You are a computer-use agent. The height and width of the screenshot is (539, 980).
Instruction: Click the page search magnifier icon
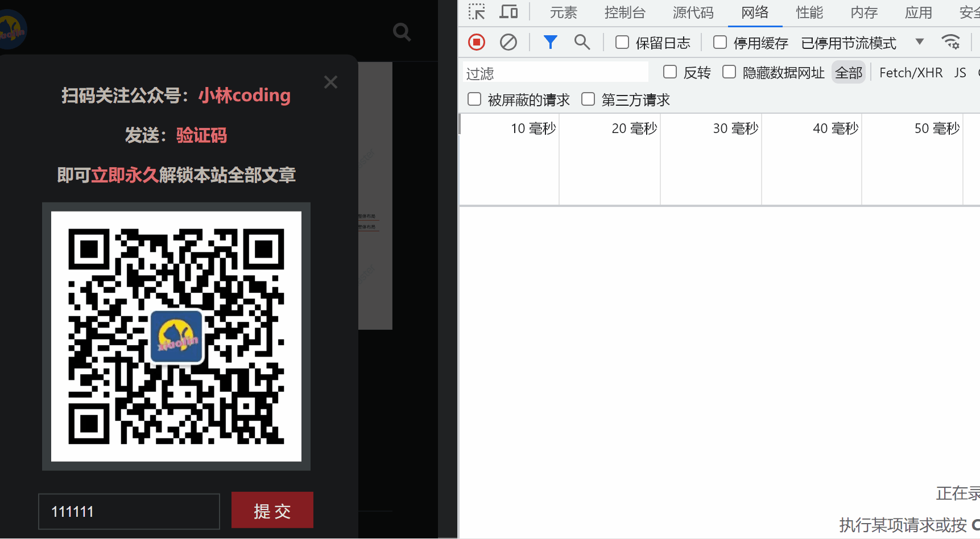[x=402, y=32]
